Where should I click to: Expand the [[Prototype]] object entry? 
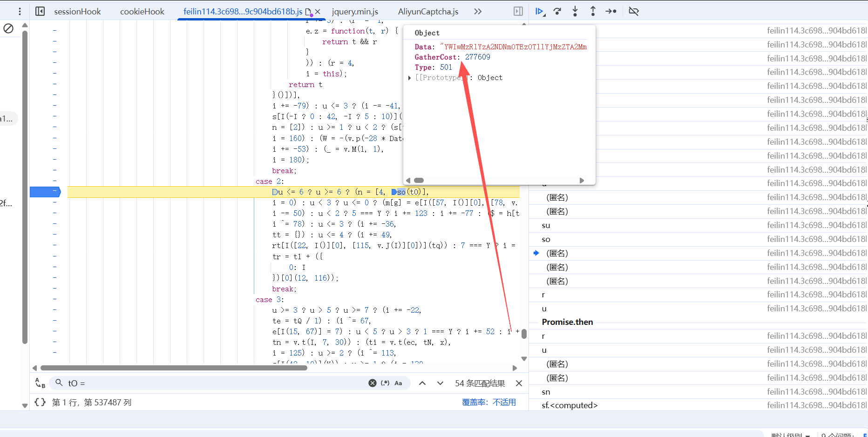tap(409, 78)
